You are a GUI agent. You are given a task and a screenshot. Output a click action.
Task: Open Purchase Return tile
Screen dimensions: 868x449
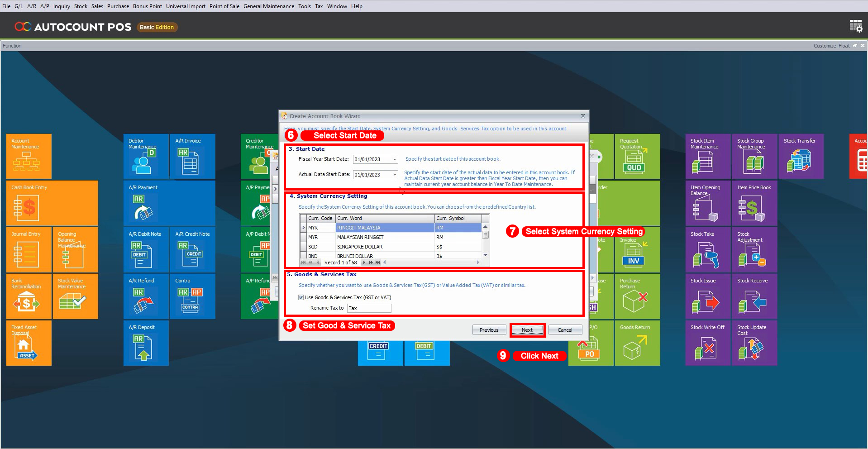click(638, 296)
